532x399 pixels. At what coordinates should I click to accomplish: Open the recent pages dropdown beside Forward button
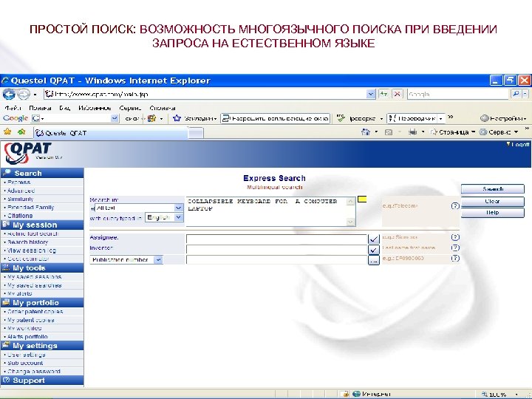point(35,95)
